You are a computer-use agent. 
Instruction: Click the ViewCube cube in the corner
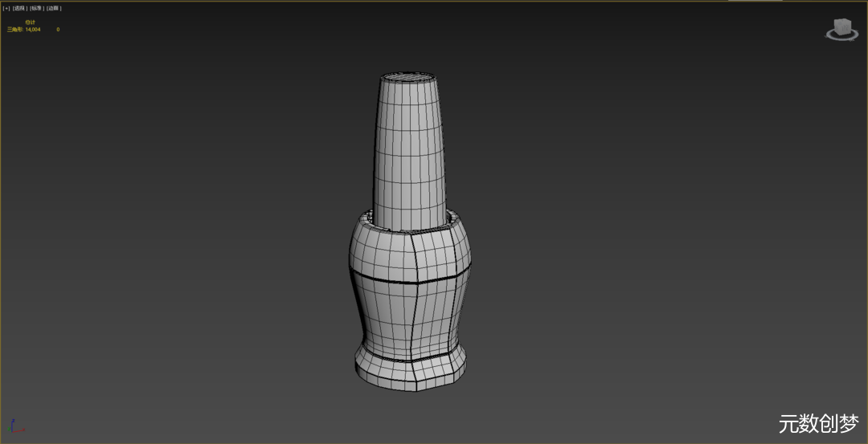coord(842,27)
